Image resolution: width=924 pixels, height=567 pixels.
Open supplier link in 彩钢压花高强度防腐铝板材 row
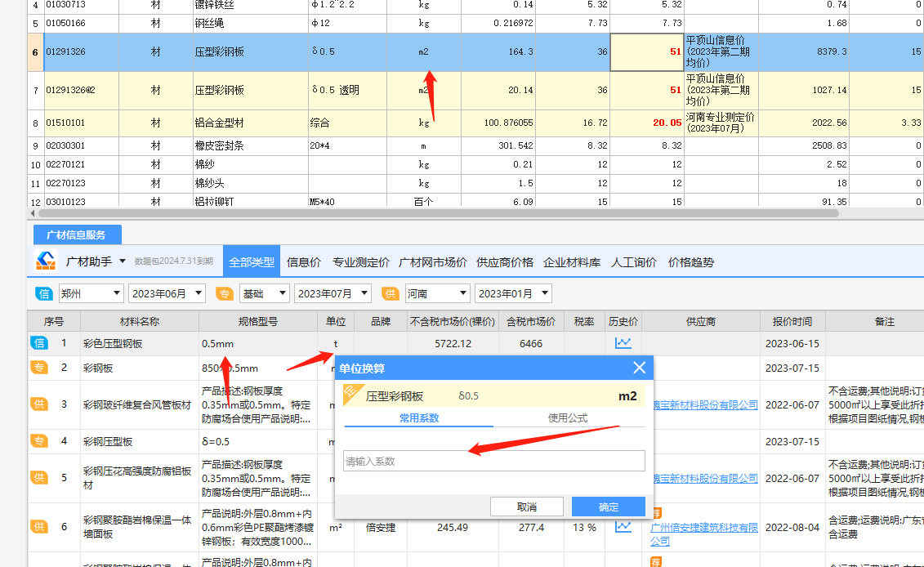(x=705, y=478)
